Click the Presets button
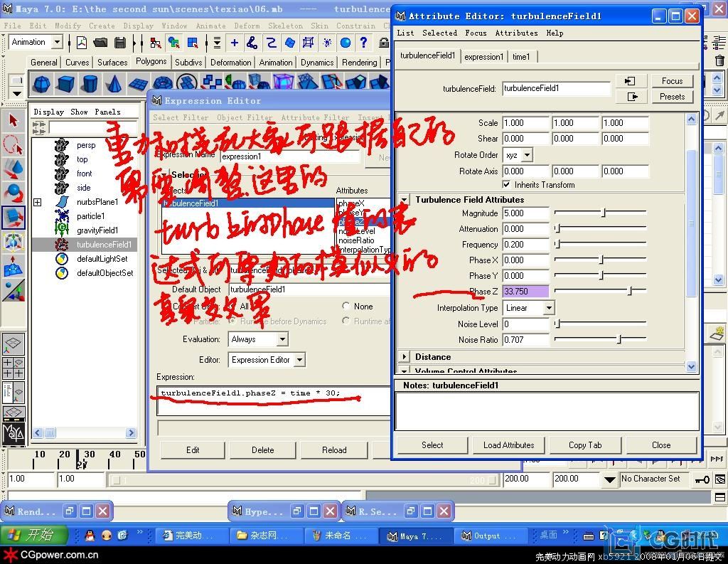This screenshot has width=728, height=564. (672, 97)
